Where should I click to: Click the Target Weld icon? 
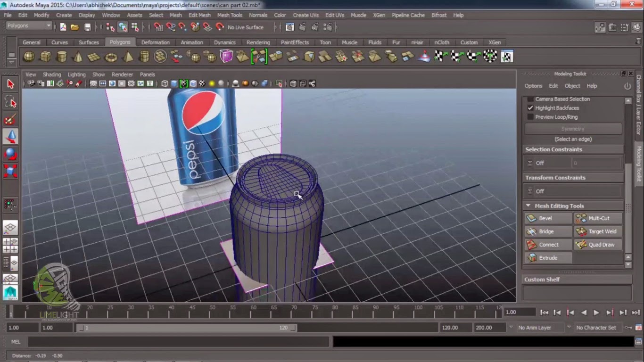(x=581, y=231)
